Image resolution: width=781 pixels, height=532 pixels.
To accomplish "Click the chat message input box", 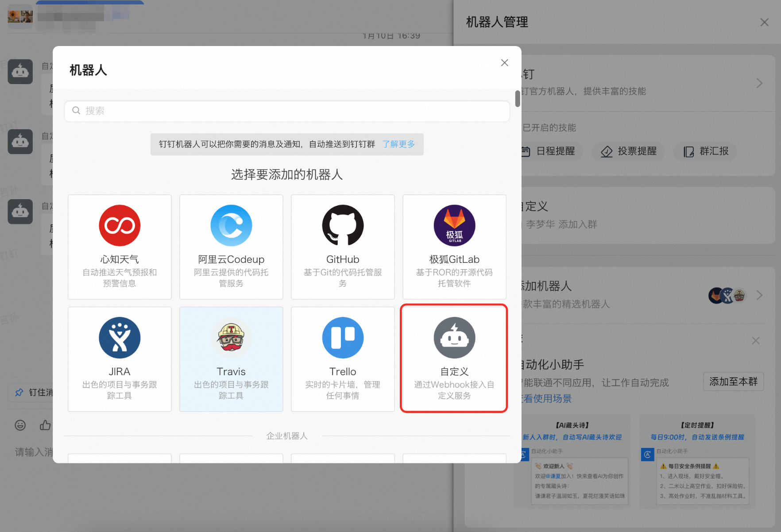I will click(34, 452).
